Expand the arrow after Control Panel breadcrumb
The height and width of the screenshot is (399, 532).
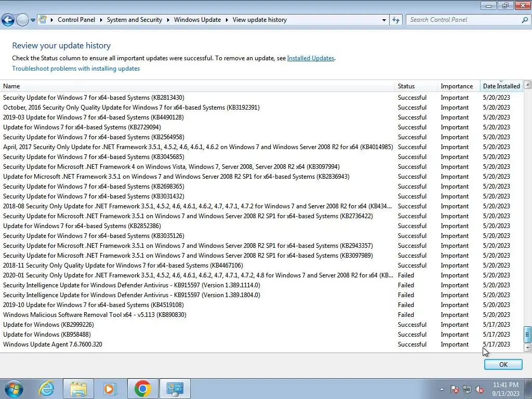[x=101, y=20]
